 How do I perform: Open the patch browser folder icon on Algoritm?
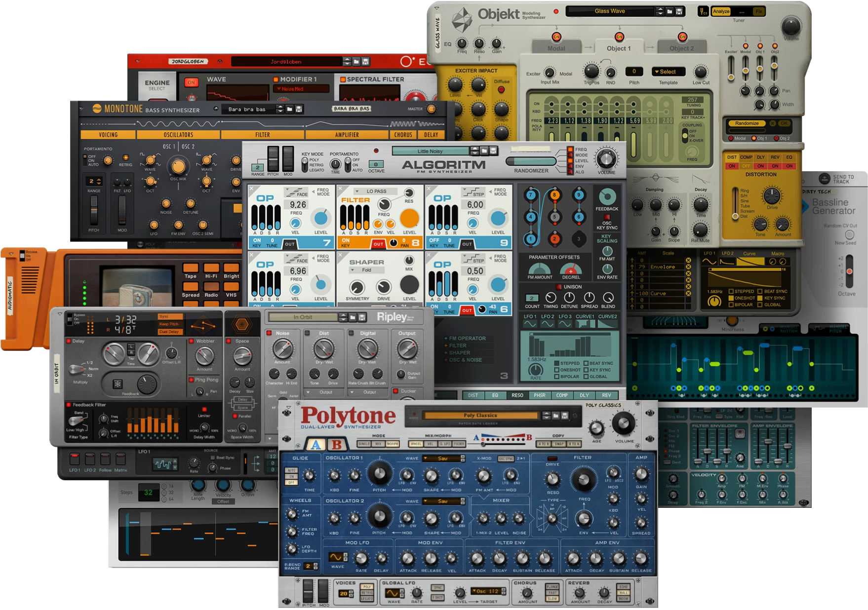484,151
